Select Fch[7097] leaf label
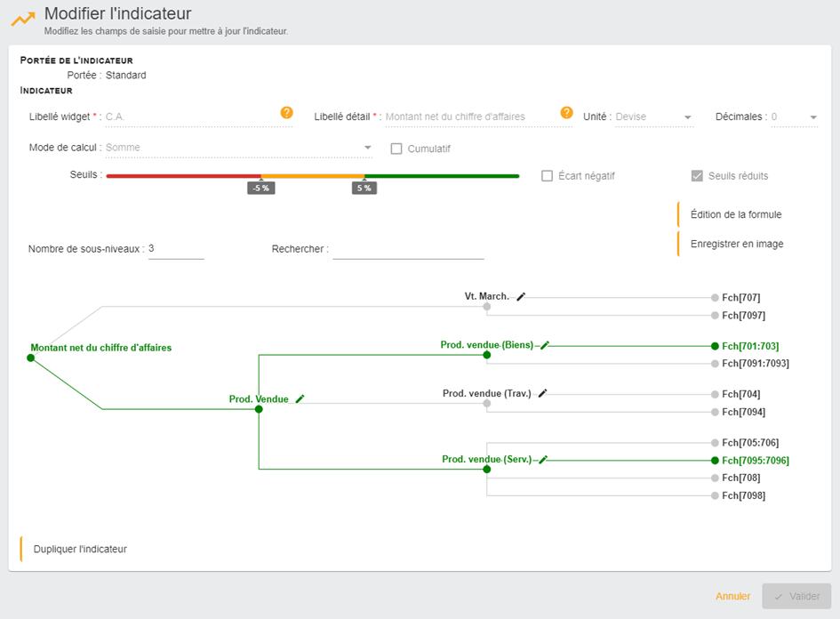840x619 pixels. click(744, 315)
